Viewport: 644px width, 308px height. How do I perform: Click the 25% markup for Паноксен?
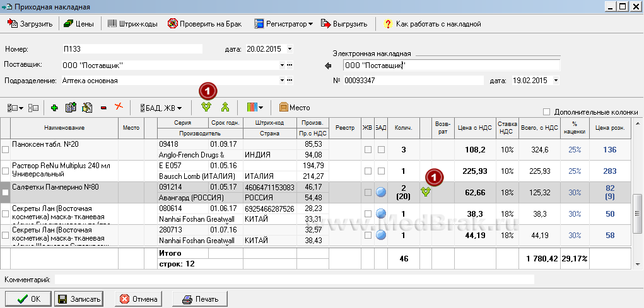(575, 150)
